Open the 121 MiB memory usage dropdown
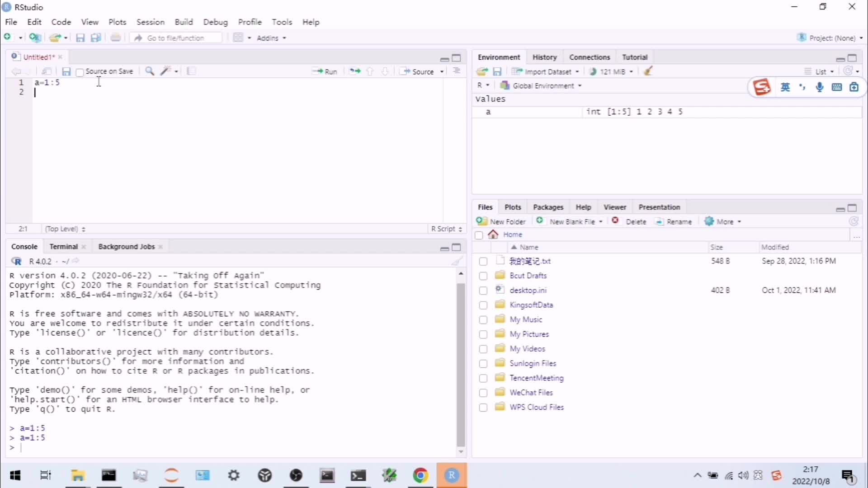The height and width of the screenshot is (488, 868). [611, 71]
